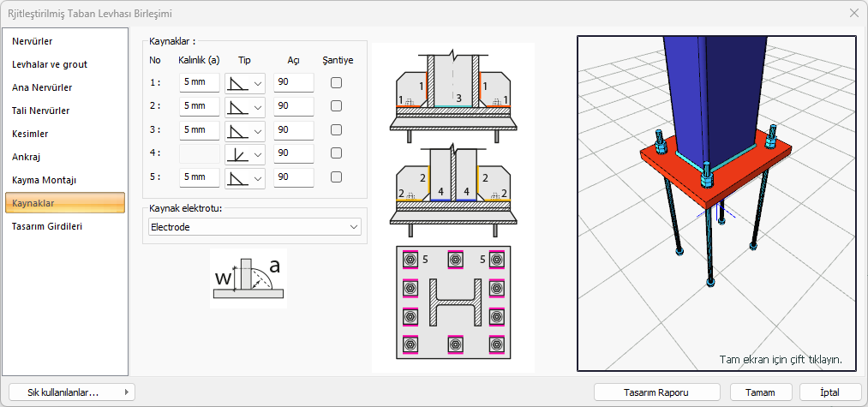Viewport: 868px width, 407px height.
Task: Click the plan view anchor bolt diagram
Action: tap(452, 302)
